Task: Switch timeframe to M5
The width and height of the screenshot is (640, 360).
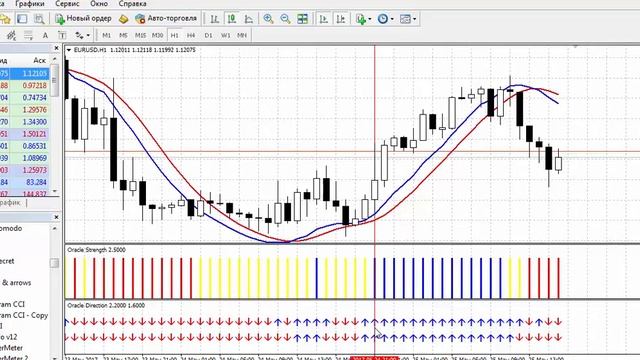Action: click(123, 36)
